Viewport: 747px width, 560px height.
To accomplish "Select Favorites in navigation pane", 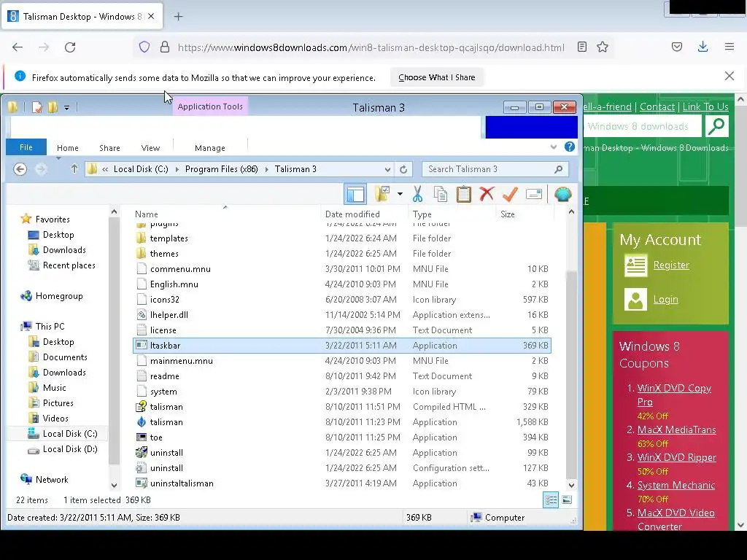I will coord(53,219).
